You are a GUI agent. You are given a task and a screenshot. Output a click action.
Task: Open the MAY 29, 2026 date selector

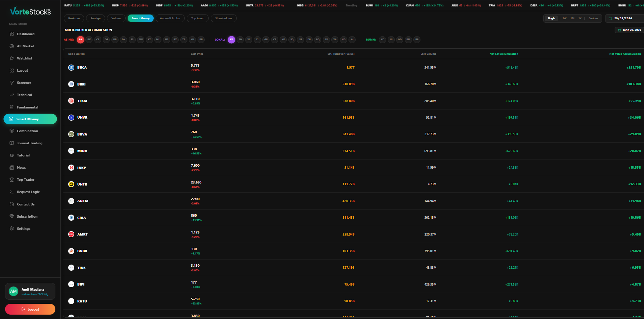point(629,30)
